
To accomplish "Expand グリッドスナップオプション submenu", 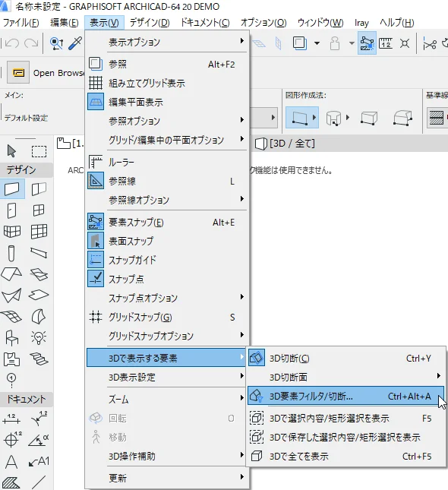I will [x=166, y=336].
